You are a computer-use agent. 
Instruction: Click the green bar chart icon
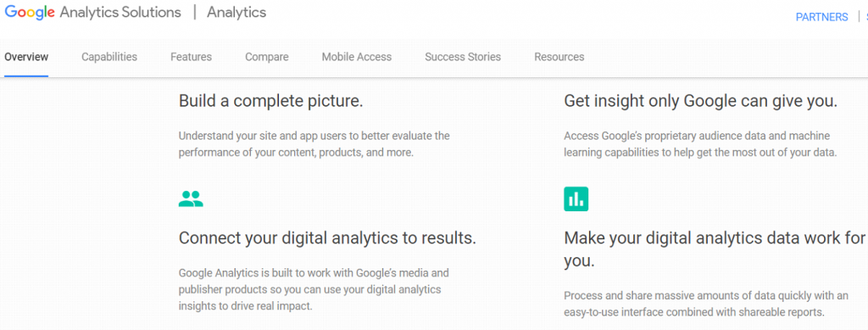point(576,199)
